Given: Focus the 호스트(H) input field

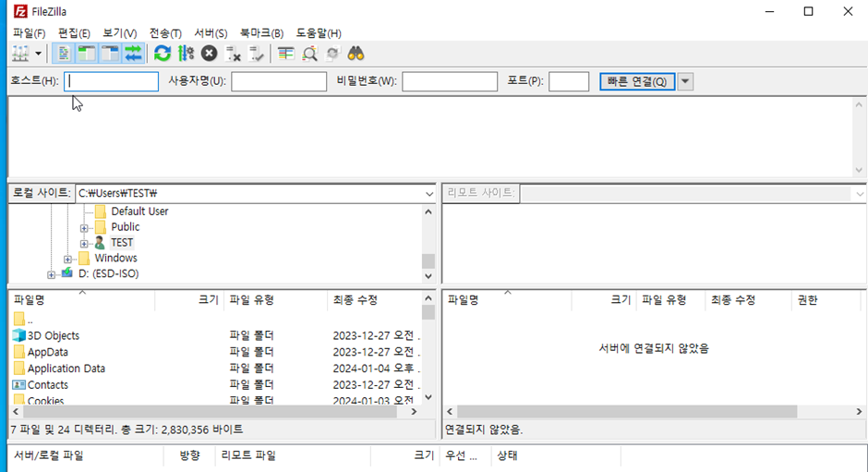Looking at the screenshot, I should pyautogui.click(x=111, y=81).
